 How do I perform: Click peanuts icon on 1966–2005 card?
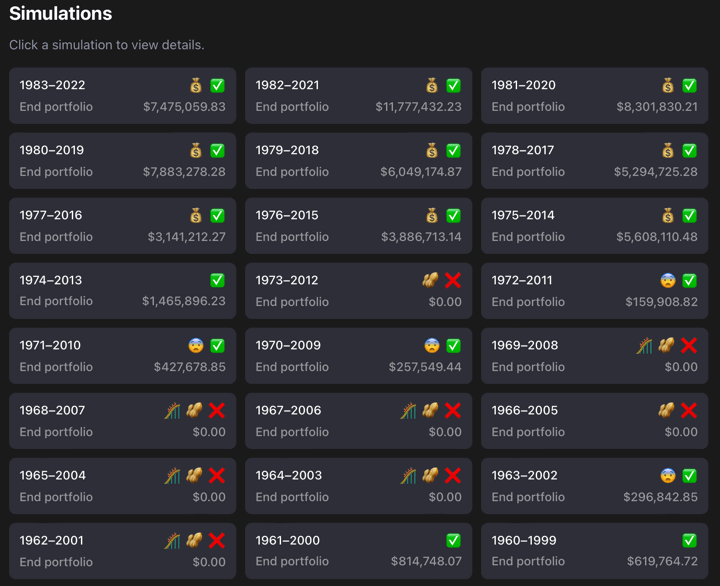click(667, 411)
